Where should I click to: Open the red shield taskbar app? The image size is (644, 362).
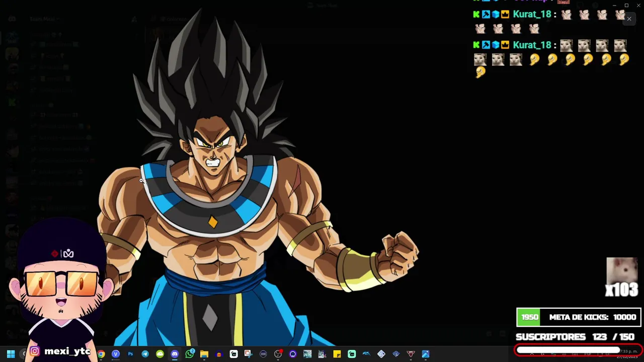(411, 354)
